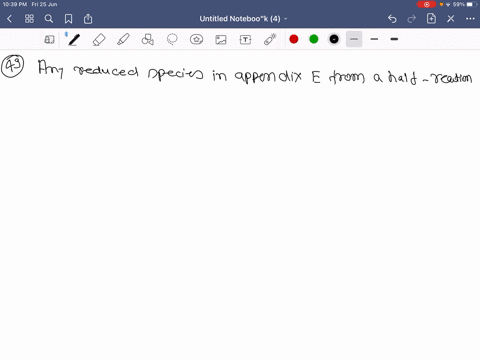Open the more options ellipsis menu
Screen dimensions: 480x360
(x=470, y=19)
